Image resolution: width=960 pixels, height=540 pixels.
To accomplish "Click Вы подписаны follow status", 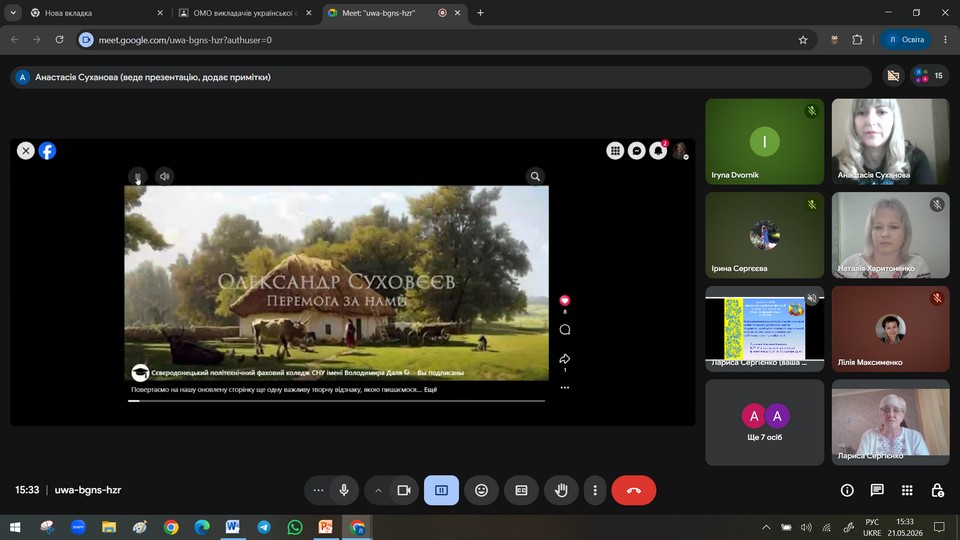I will pyautogui.click(x=440, y=372).
